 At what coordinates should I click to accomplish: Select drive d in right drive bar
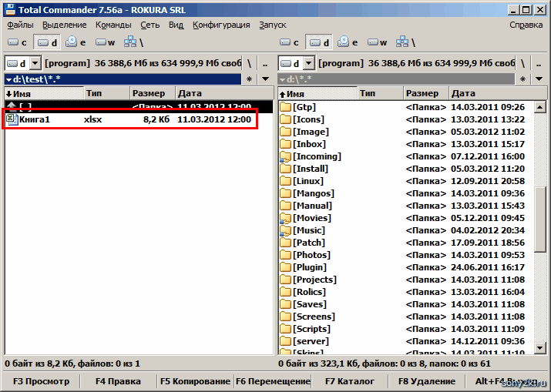[319, 42]
